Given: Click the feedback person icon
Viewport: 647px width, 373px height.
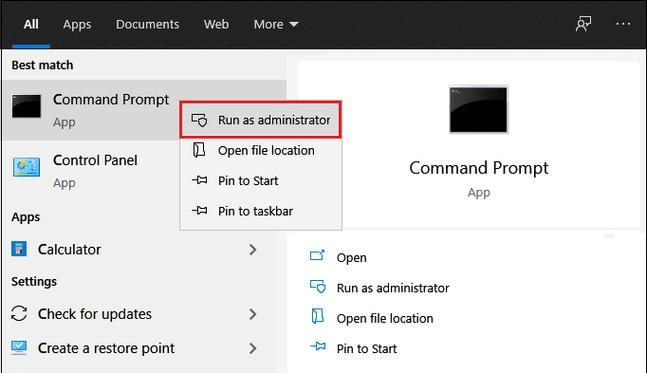Looking at the screenshot, I should [x=583, y=24].
